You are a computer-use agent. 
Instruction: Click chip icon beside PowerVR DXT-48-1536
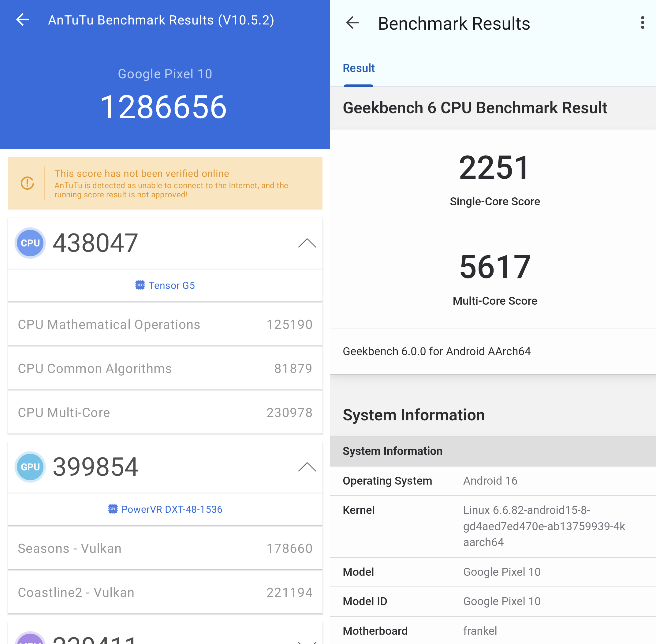[x=113, y=509]
